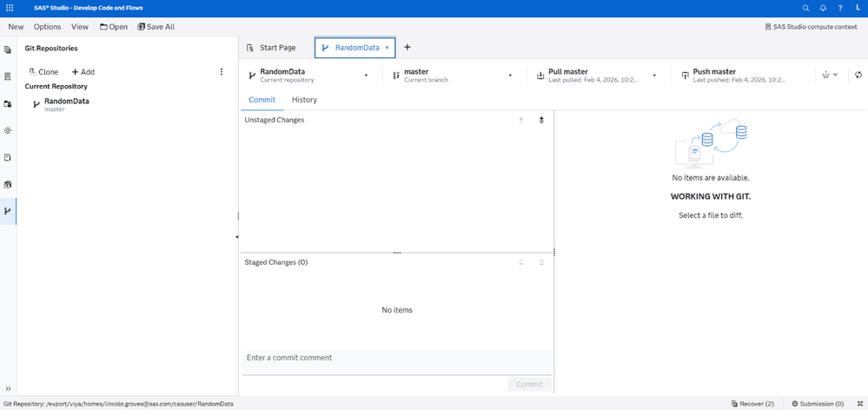Click SAS Studio compute context
Screen dimensions: 868x410
pyautogui.click(x=811, y=27)
